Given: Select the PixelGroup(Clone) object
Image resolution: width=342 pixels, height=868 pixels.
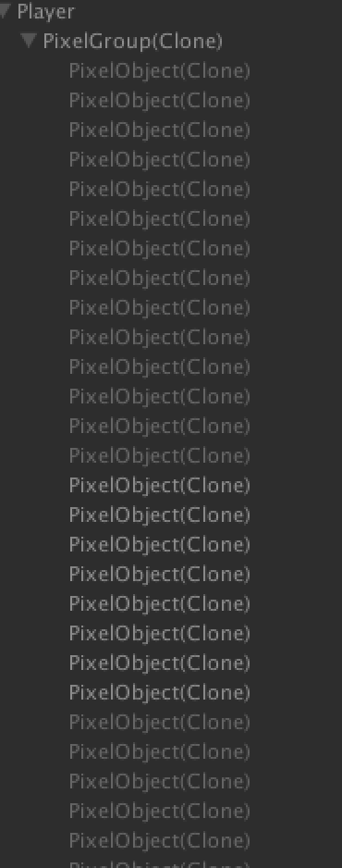Looking at the screenshot, I should tap(133, 42).
